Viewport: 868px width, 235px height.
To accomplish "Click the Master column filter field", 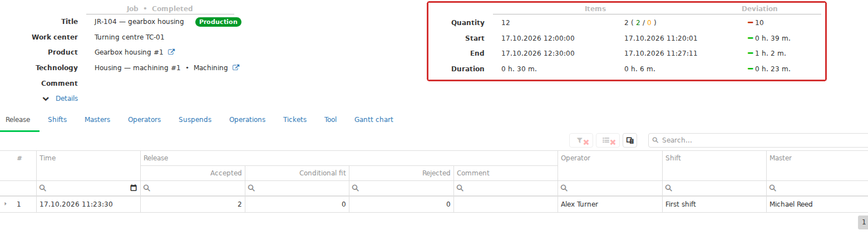I will tap(817, 188).
